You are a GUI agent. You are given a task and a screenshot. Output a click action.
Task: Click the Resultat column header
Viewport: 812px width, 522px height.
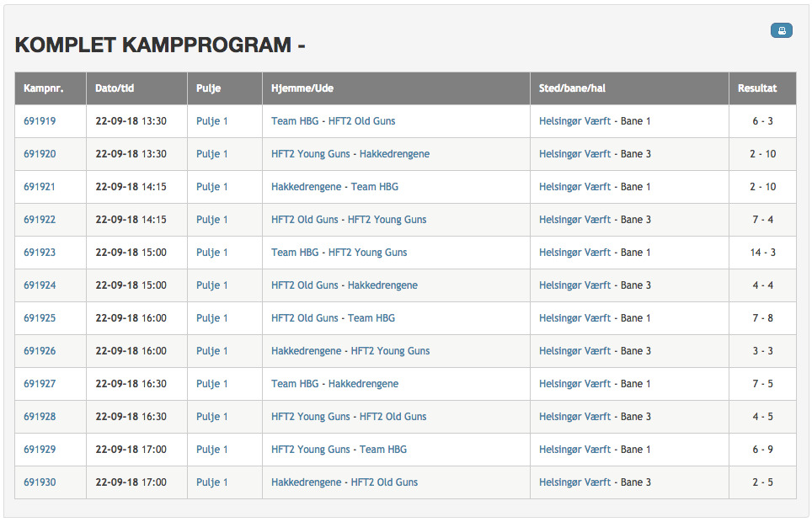coord(757,88)
